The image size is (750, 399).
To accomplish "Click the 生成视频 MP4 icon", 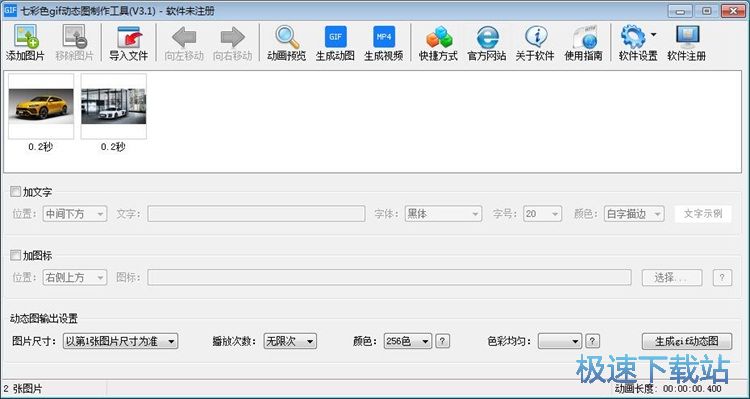I will [384, 37].
